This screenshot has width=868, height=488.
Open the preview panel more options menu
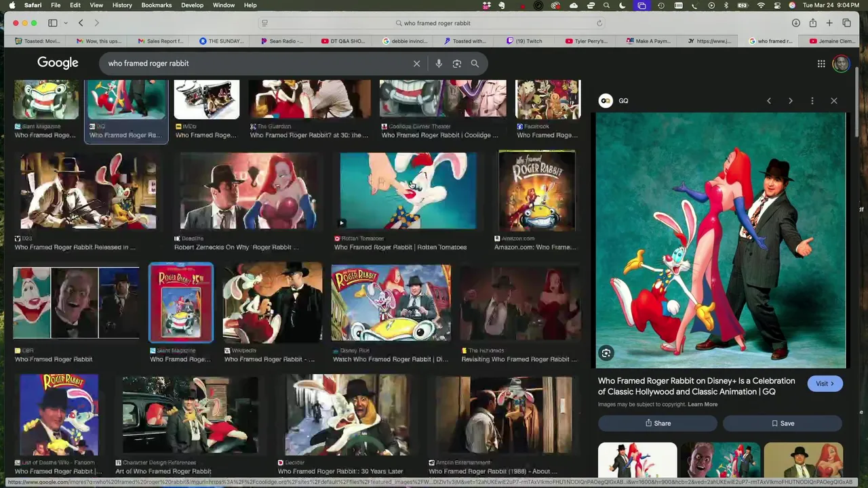point(812,101)
